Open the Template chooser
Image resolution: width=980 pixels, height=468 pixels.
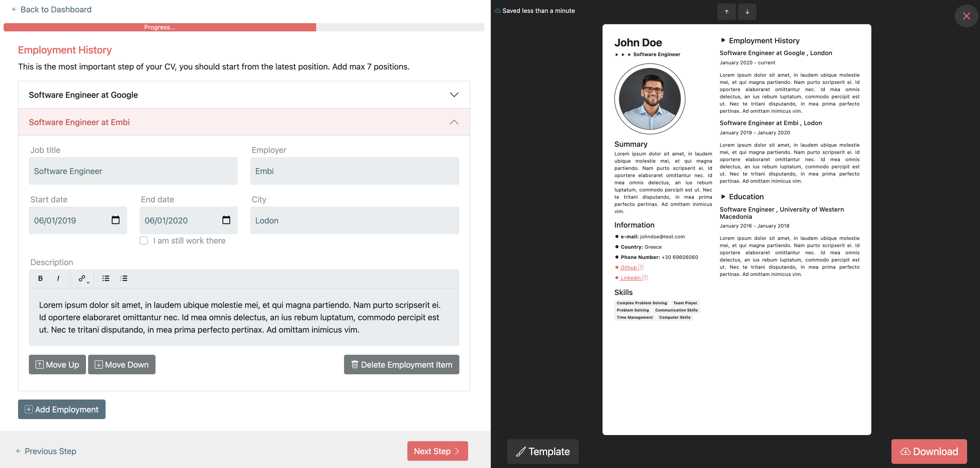543,451
